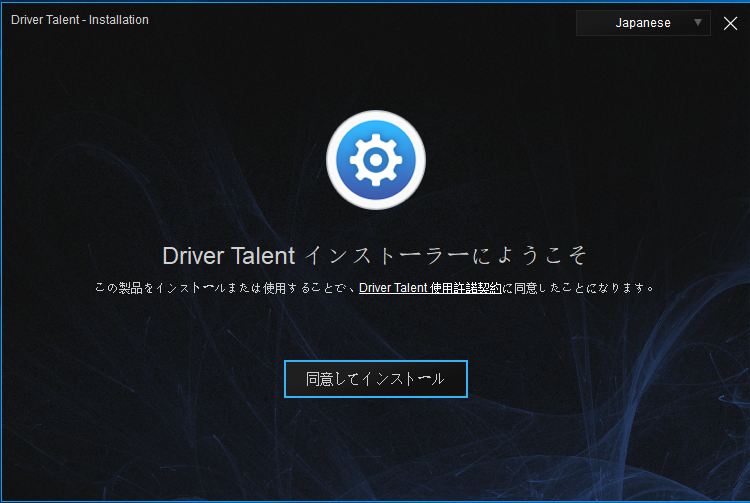Open the Japanese language dropdown
The image size is (750, 503).
tap(643, 22)
